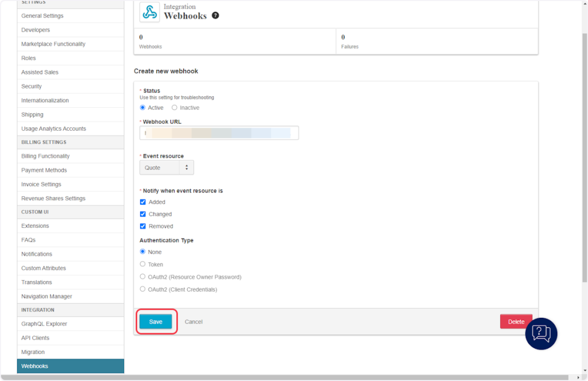588x381 pixels.
Task: Click into the Webhook URL field
Action: (219, 133)
